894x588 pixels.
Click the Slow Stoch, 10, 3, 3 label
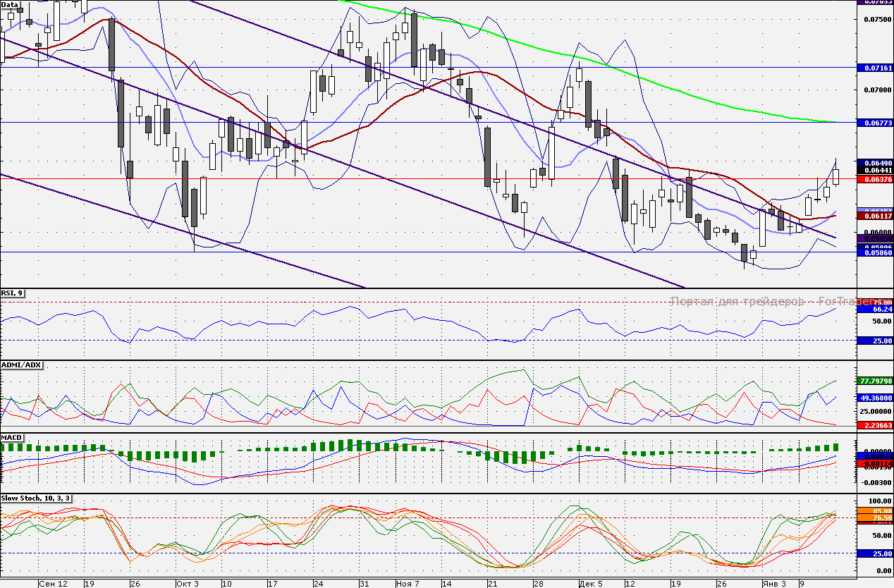tap(36, 498)
